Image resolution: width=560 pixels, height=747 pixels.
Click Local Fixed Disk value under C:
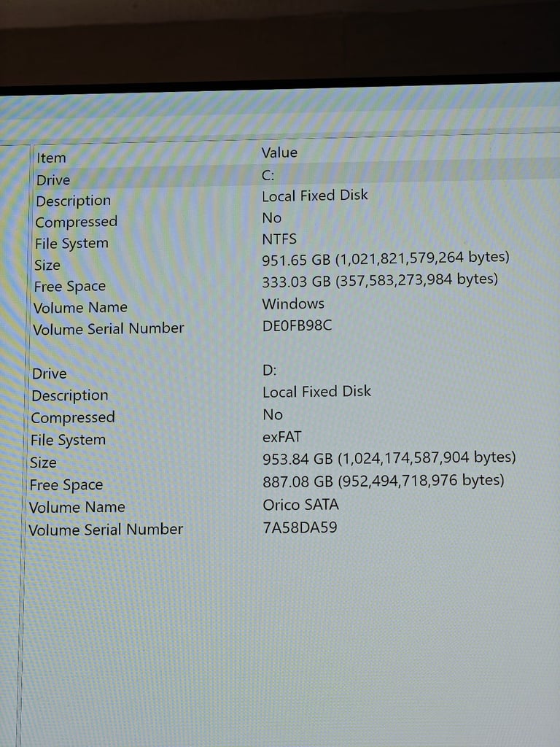tap(315, 196)
